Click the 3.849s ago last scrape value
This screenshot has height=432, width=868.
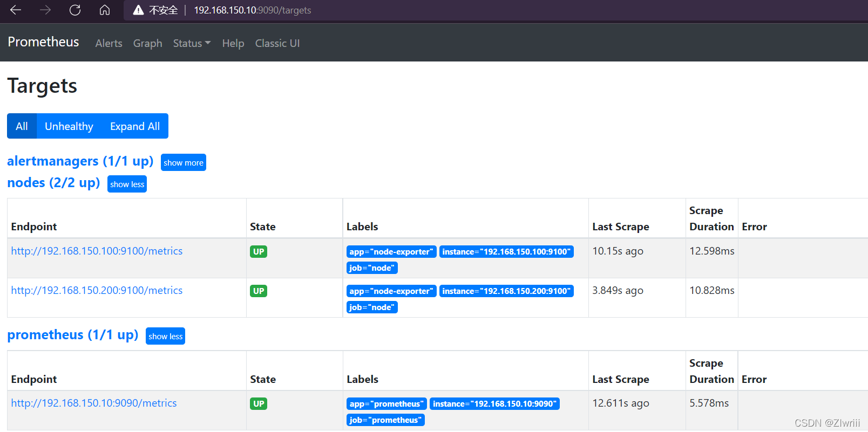click(x=618, y=290)
